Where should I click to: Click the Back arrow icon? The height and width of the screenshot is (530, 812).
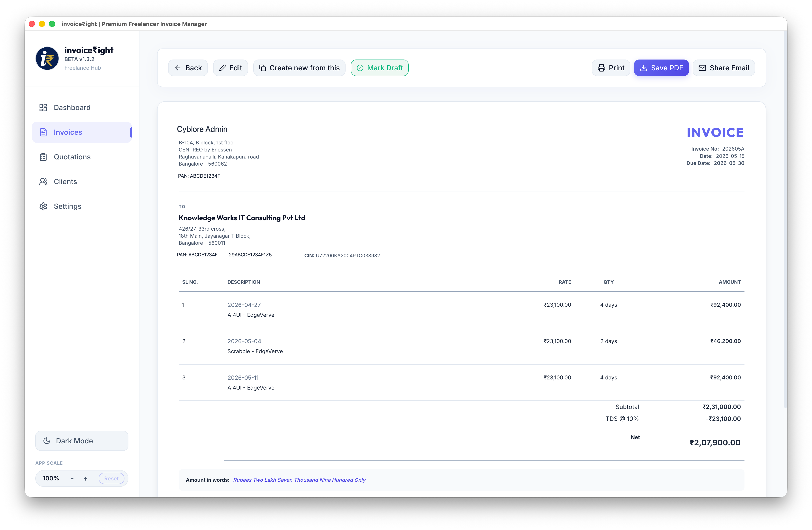click(178, 68)
